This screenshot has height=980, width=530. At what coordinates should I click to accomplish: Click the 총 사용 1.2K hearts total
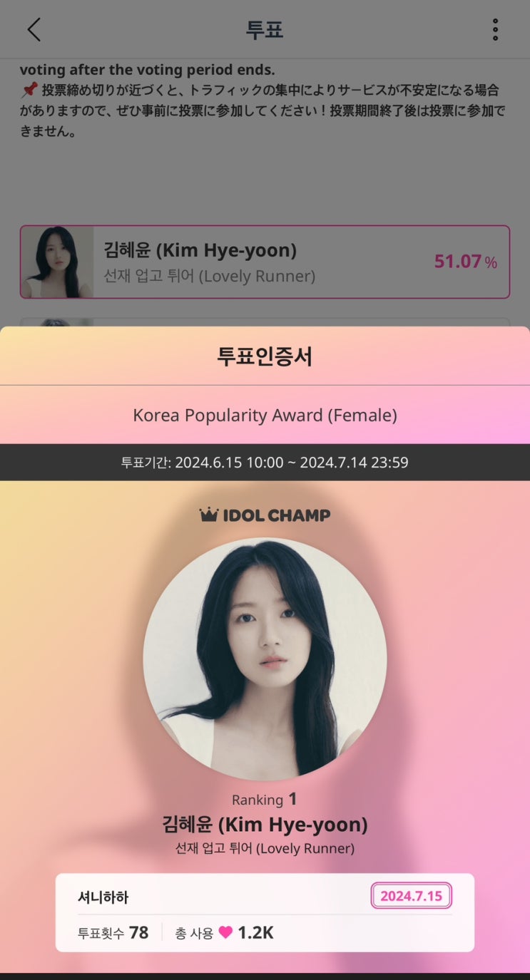(x=225, y=932)
